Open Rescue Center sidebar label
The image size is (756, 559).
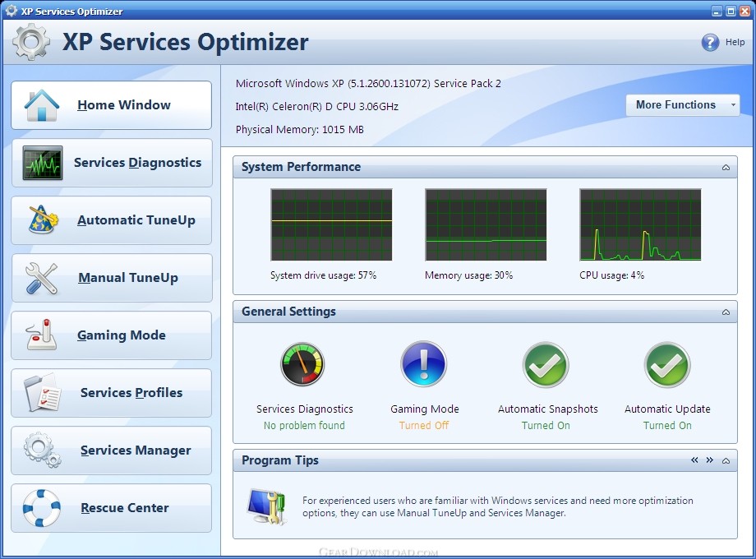[125, 508]
